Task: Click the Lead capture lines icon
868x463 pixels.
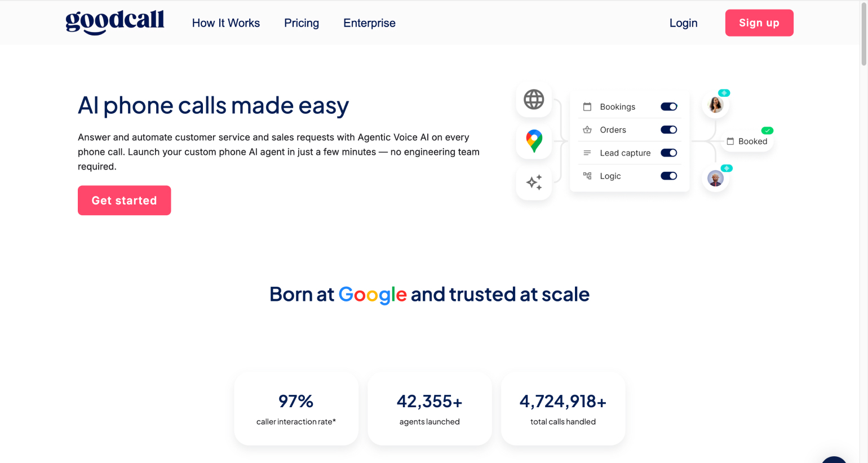Action: pos(587,153)
